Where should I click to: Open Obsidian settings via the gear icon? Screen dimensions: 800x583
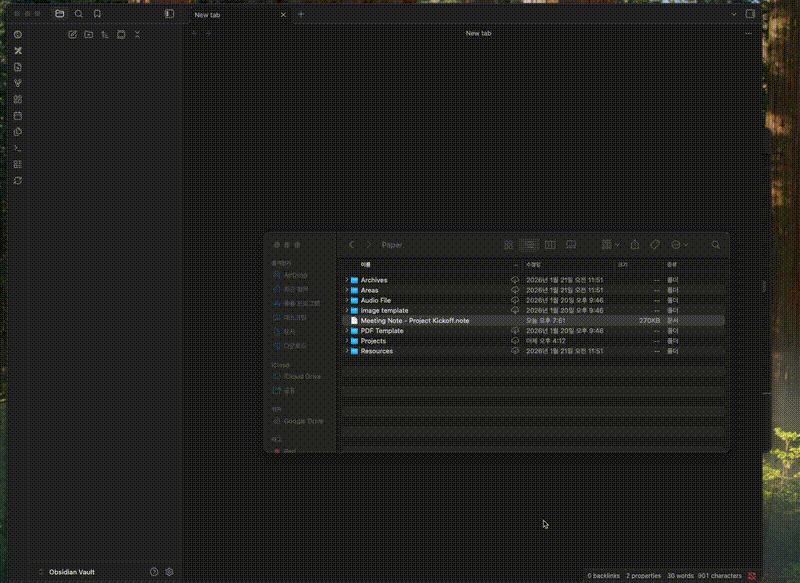coord(169,571)
